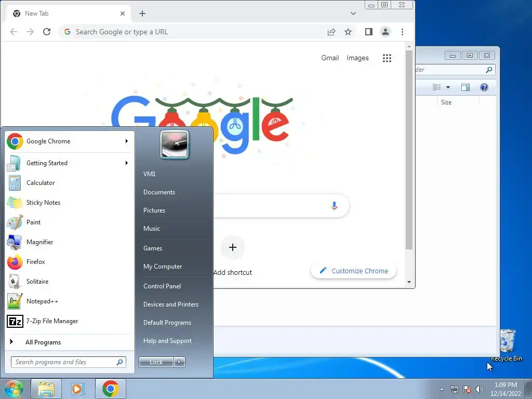This screenshot has width=532, height=399.
Task: Click Customize Chrome button
Action: (x=353, y=271)
